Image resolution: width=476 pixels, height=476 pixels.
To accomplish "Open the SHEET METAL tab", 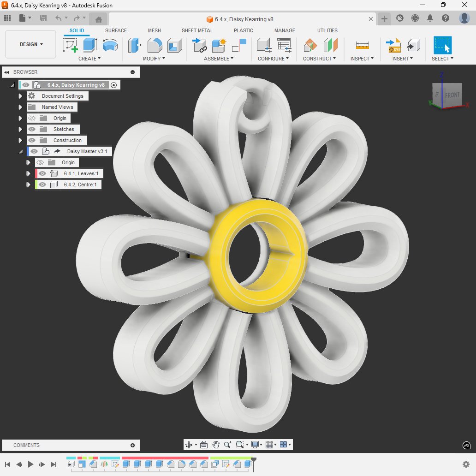I will point(196,30).
